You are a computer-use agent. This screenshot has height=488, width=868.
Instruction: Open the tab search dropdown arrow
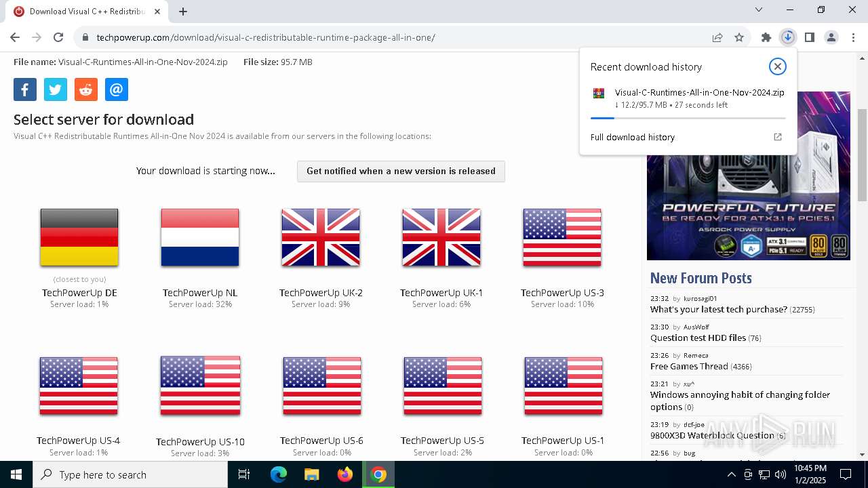tap(759, 9)
